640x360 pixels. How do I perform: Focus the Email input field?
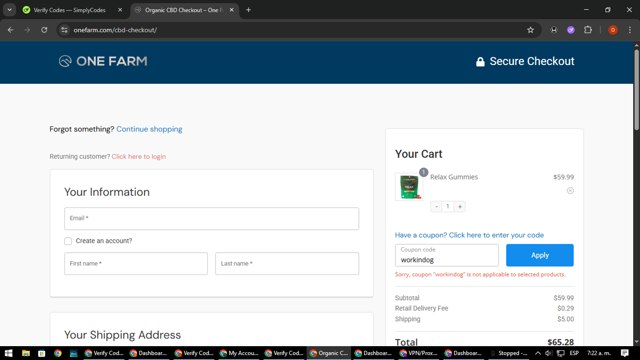pos(211,218)
